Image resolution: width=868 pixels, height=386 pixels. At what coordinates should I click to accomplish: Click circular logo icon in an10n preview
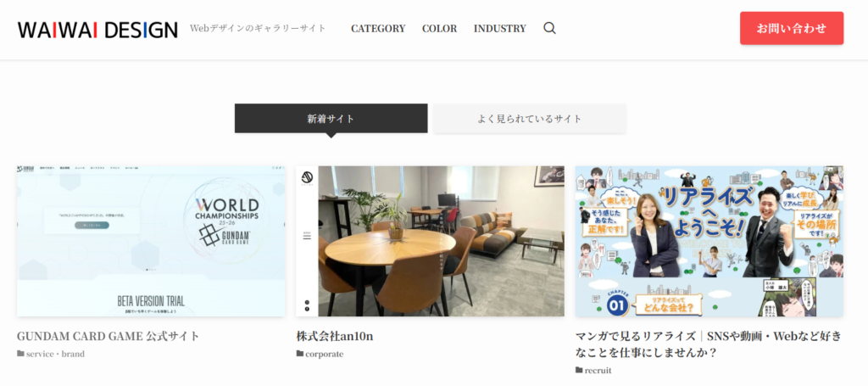[307, 177]
